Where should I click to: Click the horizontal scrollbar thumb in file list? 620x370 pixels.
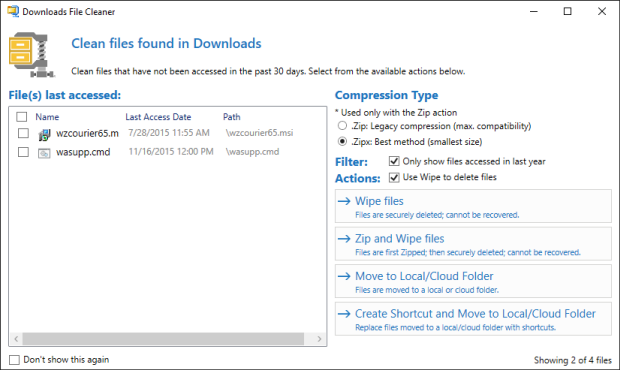click(x=163, y=339)
